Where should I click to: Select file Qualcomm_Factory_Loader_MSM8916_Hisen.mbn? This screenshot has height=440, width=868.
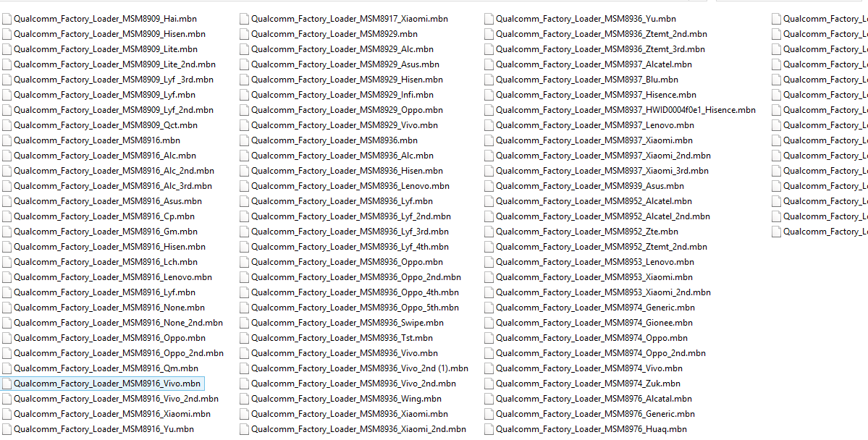pos(109,246)
